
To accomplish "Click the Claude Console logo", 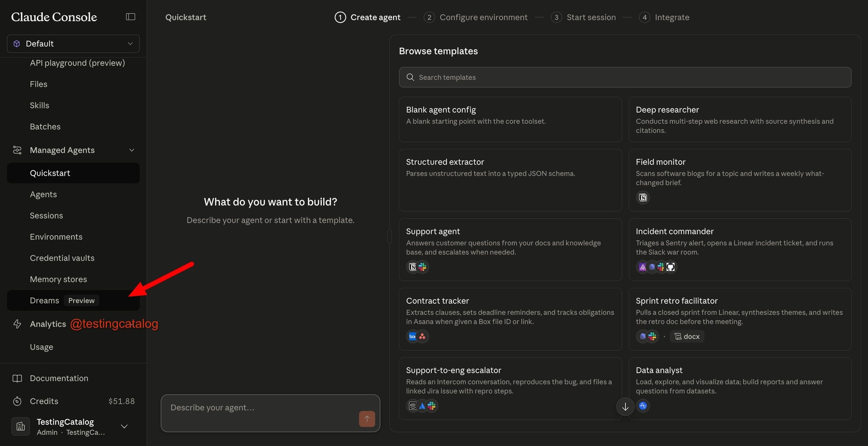I will [x=54, y=17].
